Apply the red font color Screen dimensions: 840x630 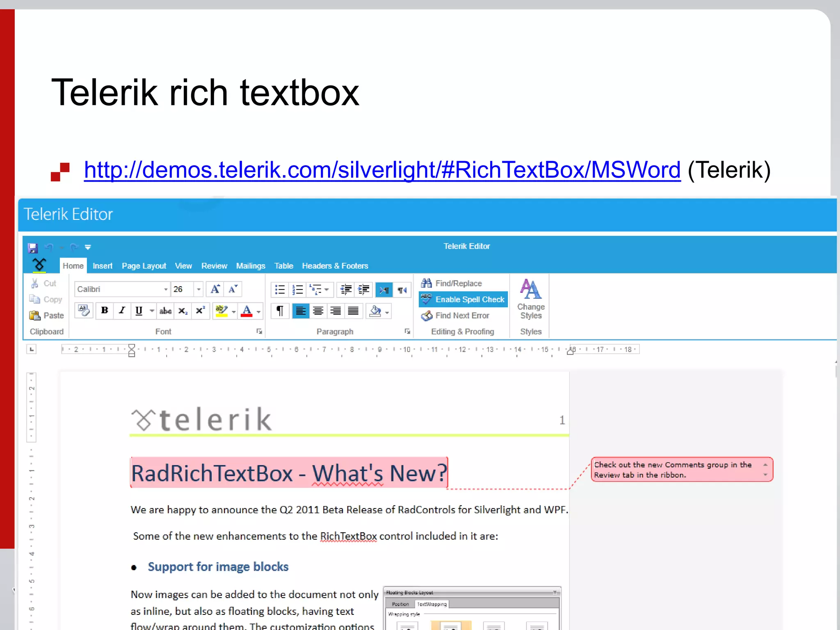click(247, 310)
